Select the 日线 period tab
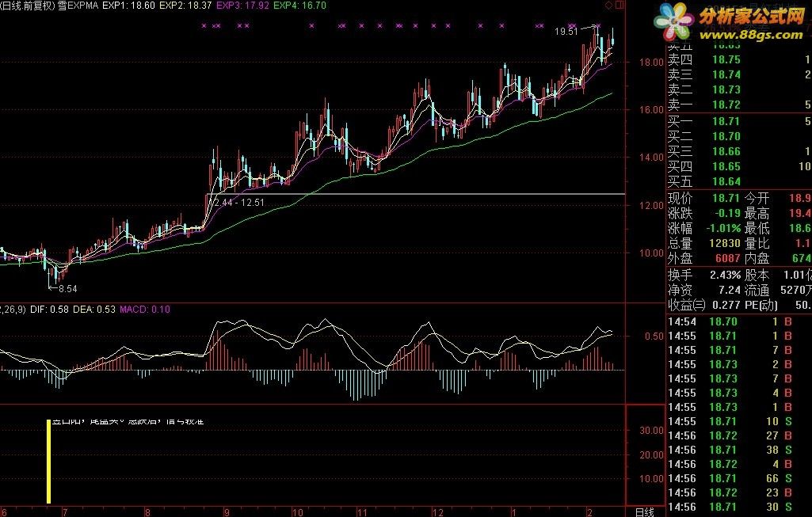 [645, 511]
